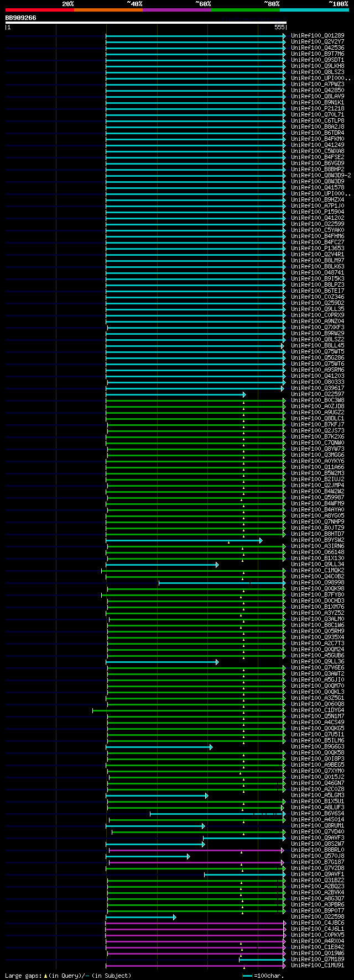Open the UniRef100_Q59987 link
This screenshot has height=980, width=354.
317,497
